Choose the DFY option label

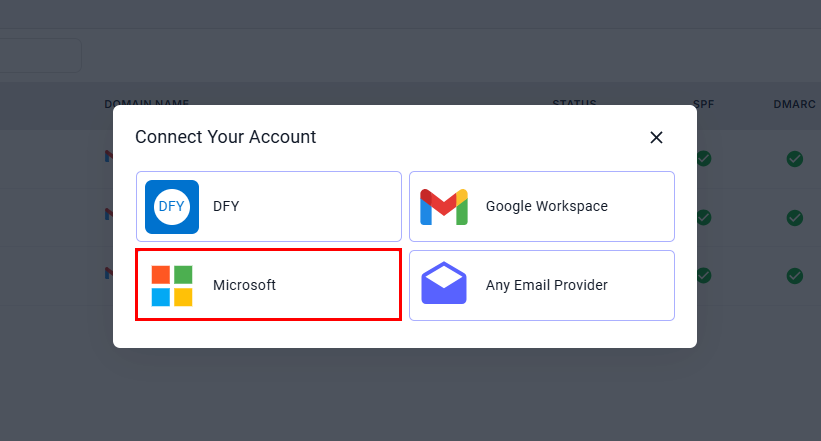coord(226,206)
